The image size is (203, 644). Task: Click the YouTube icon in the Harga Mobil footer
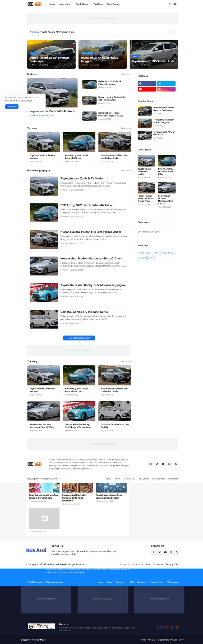163,464
